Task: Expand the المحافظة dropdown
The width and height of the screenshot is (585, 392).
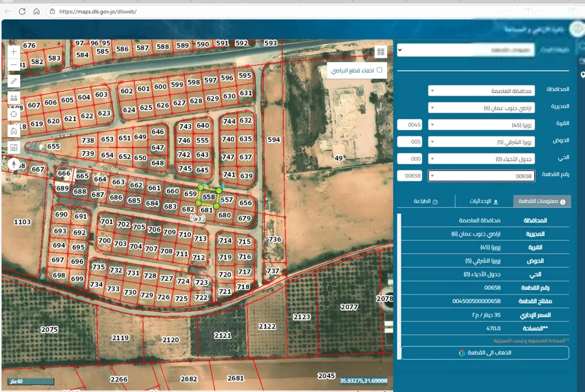Action: [482, 90]
